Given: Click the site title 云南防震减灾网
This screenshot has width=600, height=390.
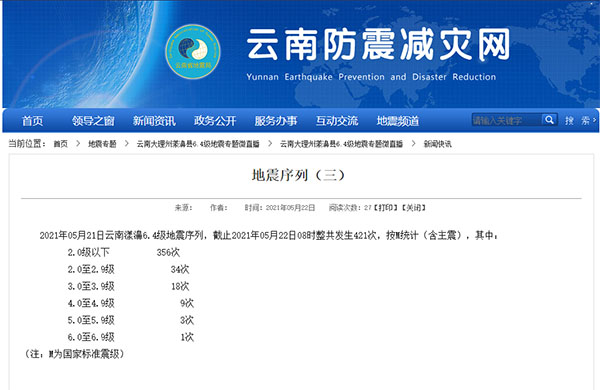Looking at the screenshot, I should coord(378,45).
